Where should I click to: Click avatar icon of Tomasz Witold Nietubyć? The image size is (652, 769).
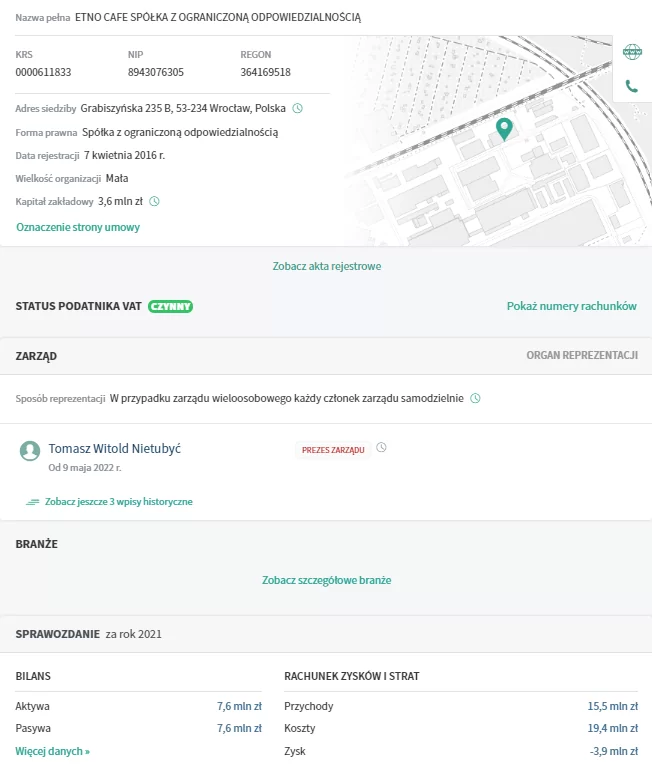click(30, 451)
